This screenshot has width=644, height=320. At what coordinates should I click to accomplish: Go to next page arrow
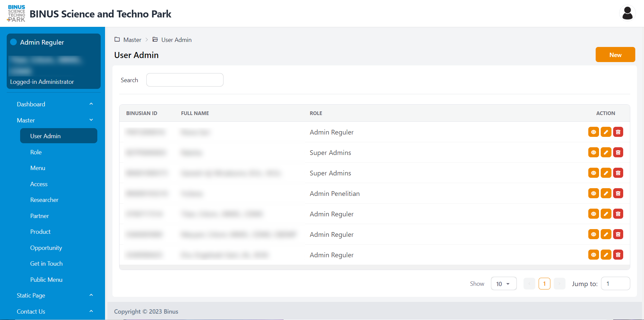[x=559, y=284]
